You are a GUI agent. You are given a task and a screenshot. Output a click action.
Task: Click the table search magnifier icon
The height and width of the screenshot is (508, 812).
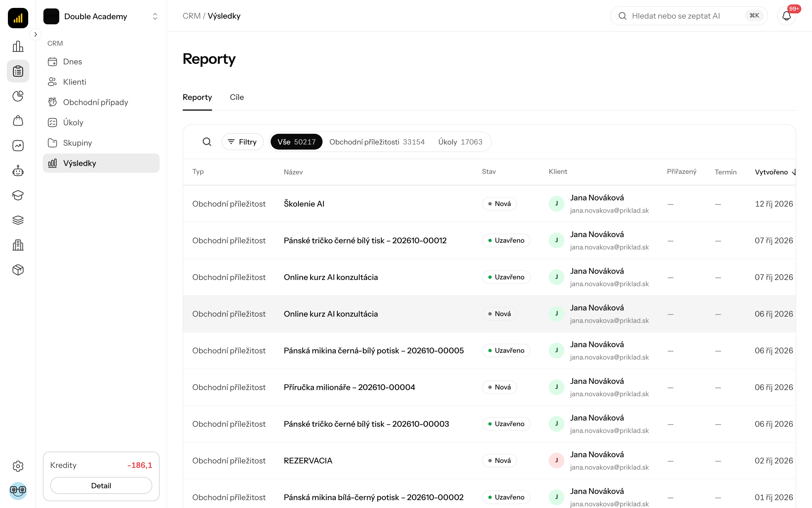(207, 142)
